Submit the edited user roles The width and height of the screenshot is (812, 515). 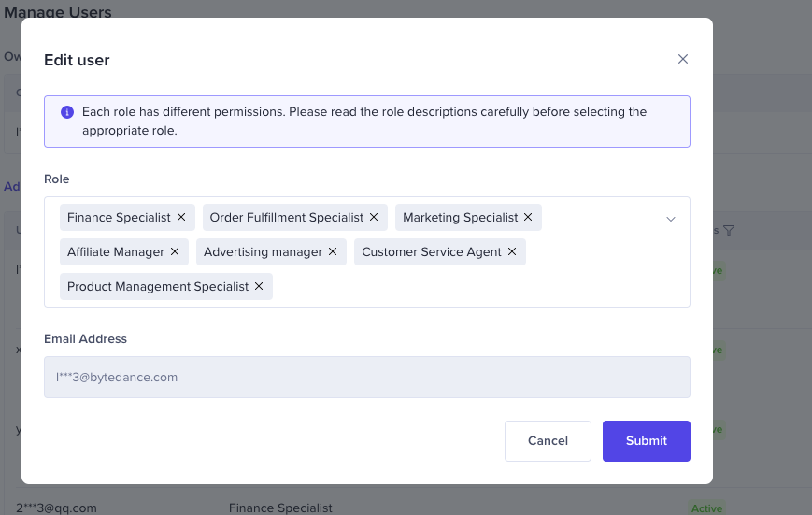tap(646, 441)
